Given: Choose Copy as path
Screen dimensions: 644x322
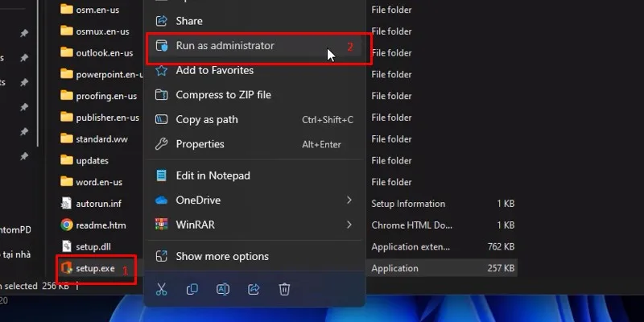Looking at the screenshot, I should tap(254, 119).
